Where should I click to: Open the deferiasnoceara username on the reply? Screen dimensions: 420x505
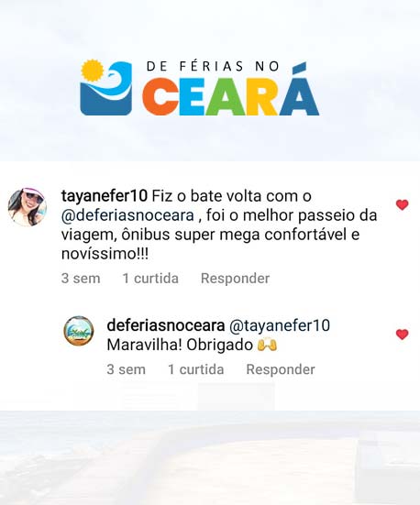coord(166,325)
